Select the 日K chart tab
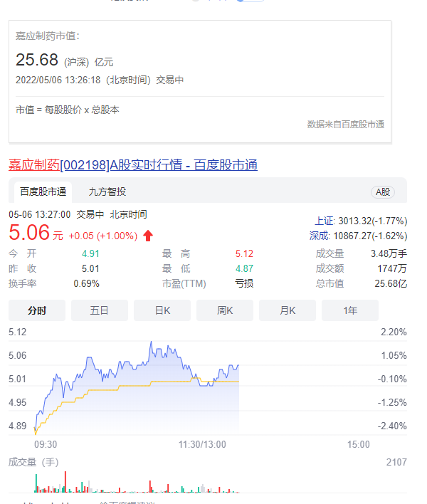 click(162, 310)
